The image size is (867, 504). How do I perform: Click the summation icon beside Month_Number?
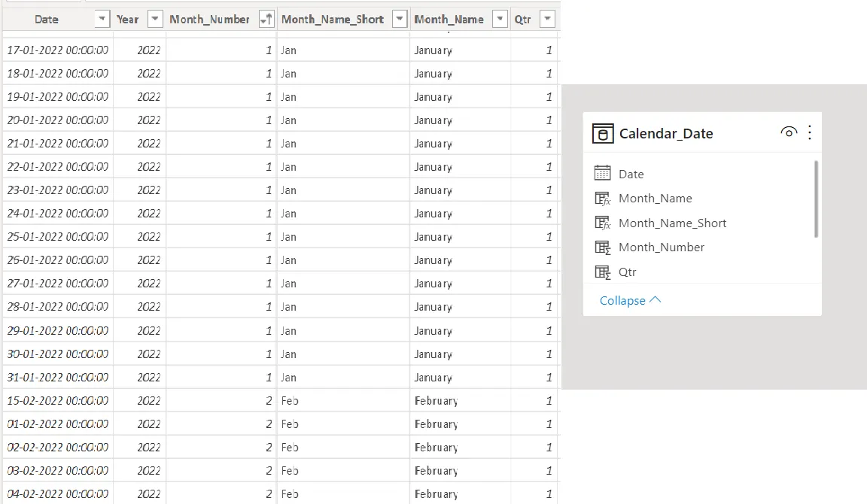(602, 247)
